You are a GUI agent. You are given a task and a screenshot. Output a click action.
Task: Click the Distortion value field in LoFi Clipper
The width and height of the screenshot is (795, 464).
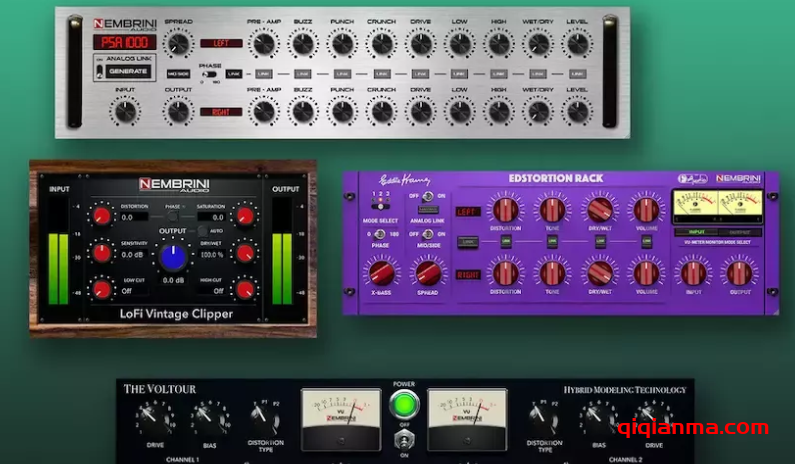point(134,217)
